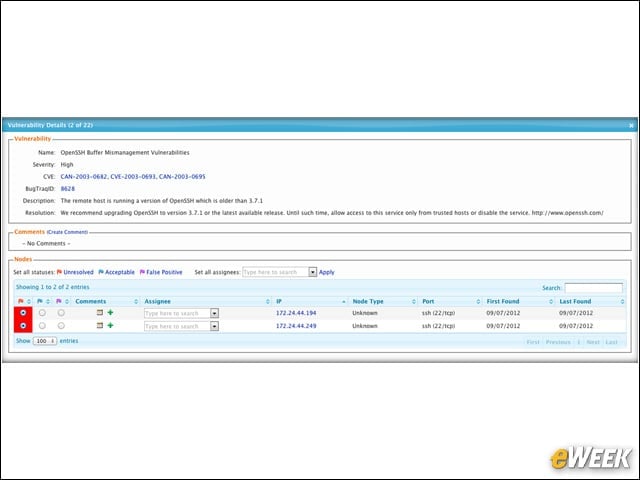Image resolution: width=640 pixels, height=480 pixels.
Task: Sort by blue Acceptable flag column
Action: pos(42,301)
